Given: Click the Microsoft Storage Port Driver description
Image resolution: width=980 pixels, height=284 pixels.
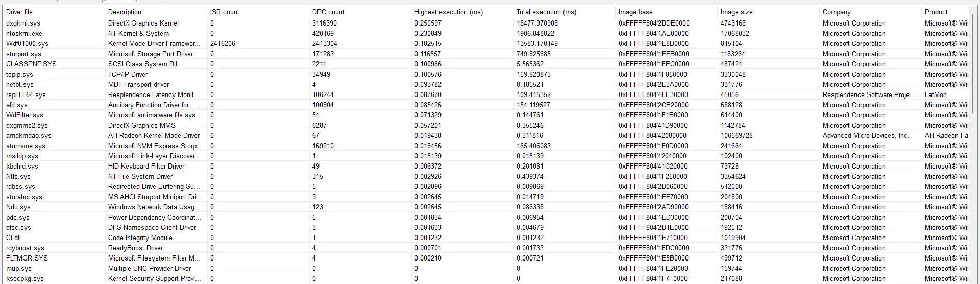Looking at the screenshot, I should pyautogui.click(x=151, y=54).
